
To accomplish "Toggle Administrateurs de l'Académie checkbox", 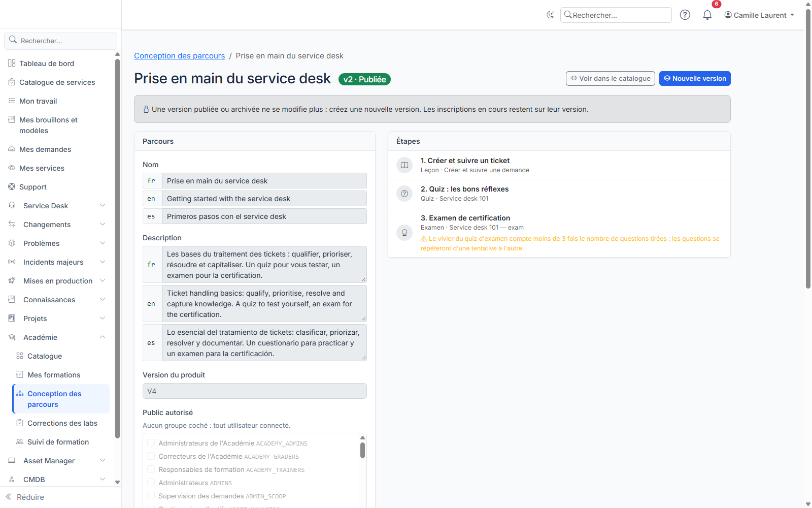I will tap(151, 443).
